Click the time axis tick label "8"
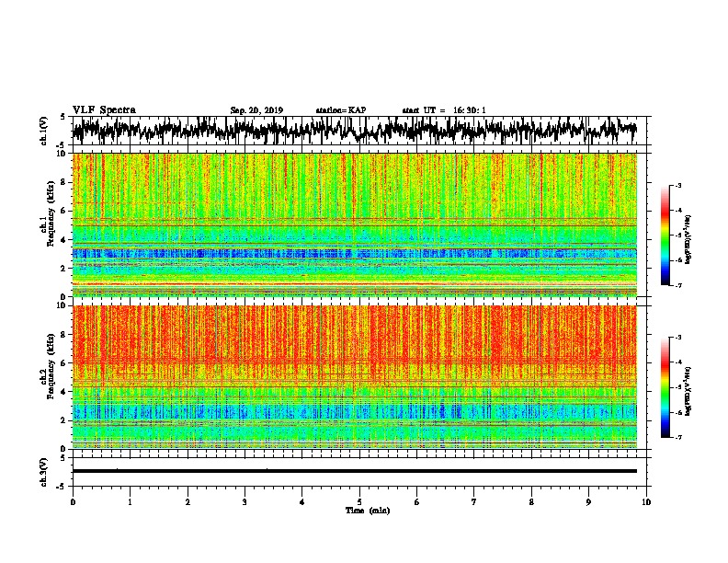The height and width of the screenshot is (563, 728). pos(531,502)
